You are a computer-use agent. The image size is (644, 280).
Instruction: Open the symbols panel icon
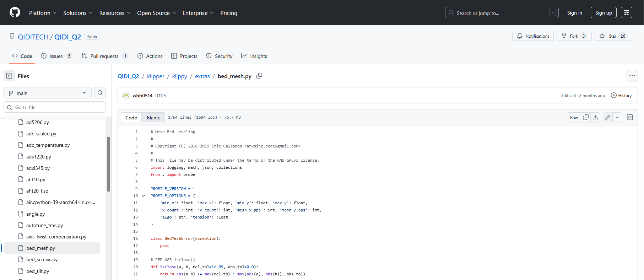click(630, 117)
